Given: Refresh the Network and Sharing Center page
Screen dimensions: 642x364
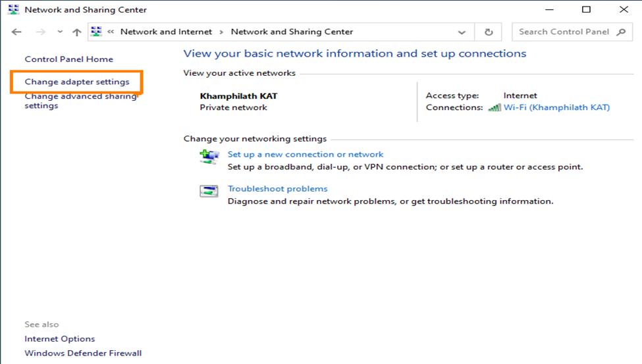Looking at the screenshot, I should (489, 32).
